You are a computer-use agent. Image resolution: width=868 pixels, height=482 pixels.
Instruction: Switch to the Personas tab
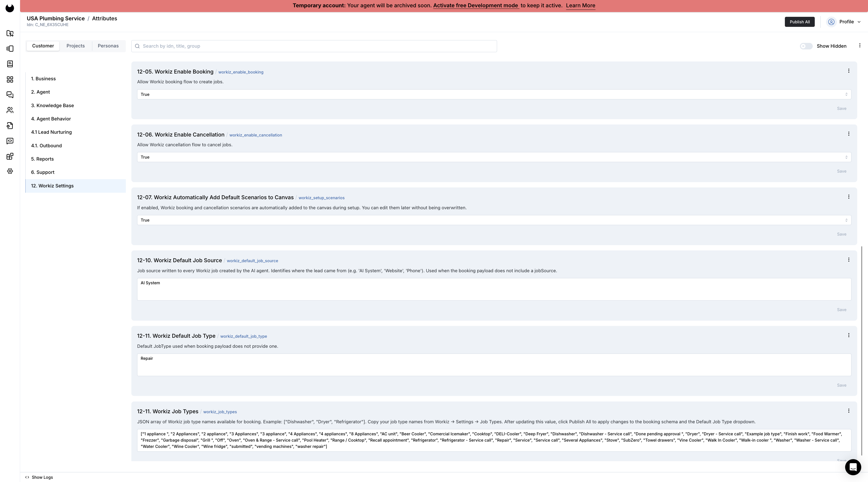click(x=108, y=46)
